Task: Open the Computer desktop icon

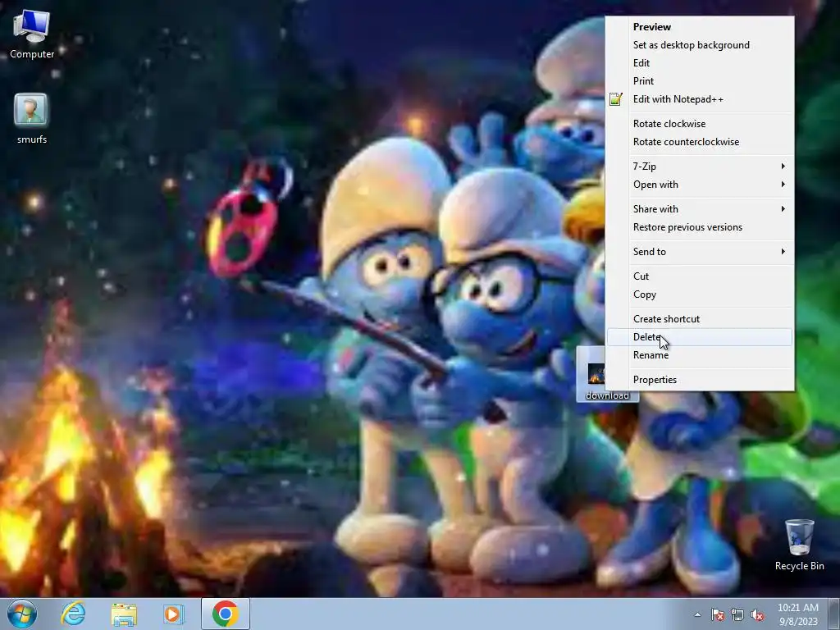Action: tap(32, 34)
